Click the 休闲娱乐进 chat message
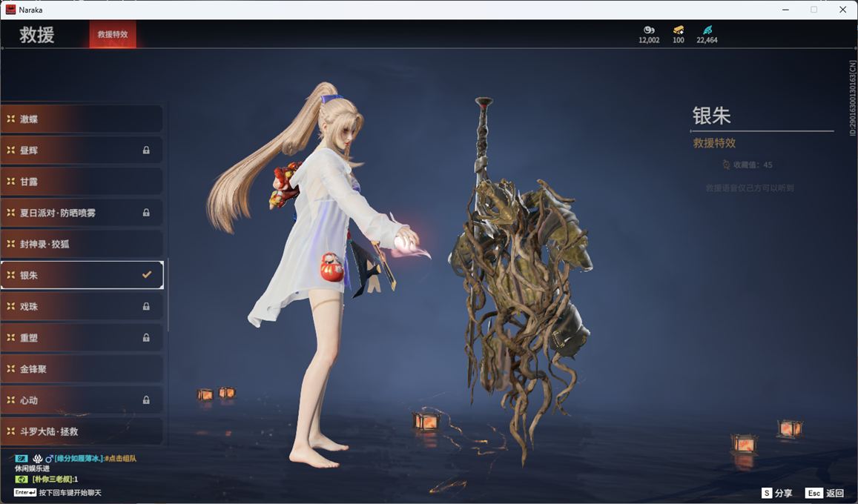858x504 pixels. (x=33, y=468)
